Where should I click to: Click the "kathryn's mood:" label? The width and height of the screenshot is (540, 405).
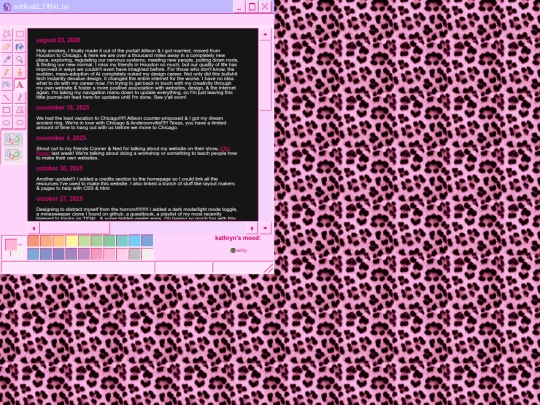(x=238, y=238)
